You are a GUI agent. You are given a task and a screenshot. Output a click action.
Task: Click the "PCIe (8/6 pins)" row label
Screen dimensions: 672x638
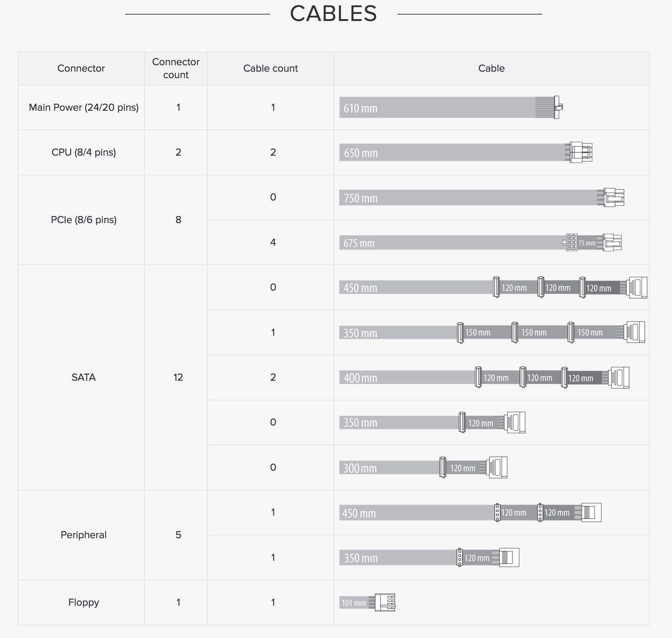[84, 220]
